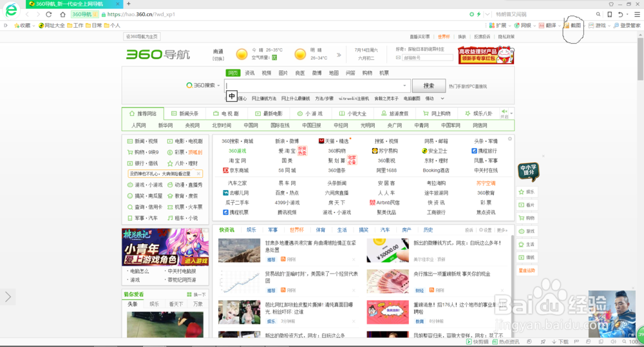
Task: Open the 携程旅行 link
Action: click(484, 151)
